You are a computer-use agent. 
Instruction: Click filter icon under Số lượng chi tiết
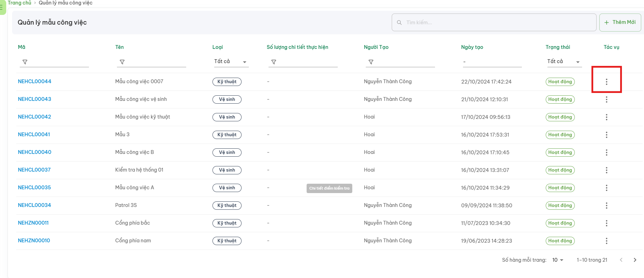[274, 62]
